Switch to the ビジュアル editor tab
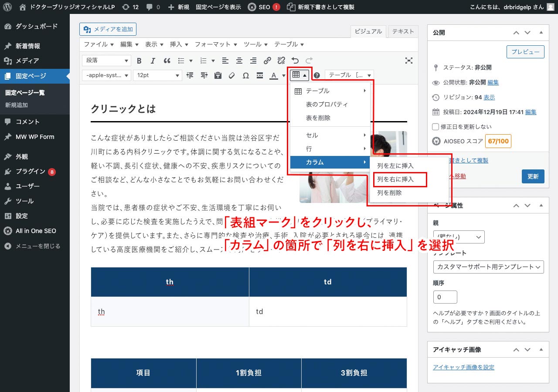 point(368,31)
